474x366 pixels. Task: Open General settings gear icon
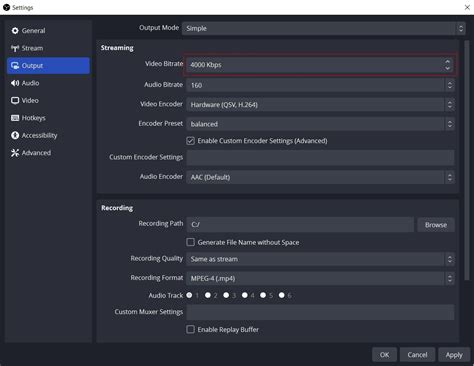tap(15, 31)
